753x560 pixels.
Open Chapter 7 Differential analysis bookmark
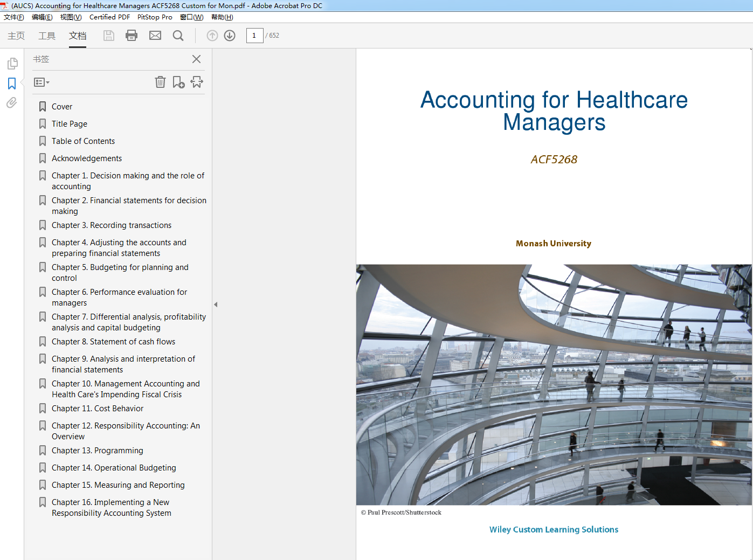click(129, 322)
